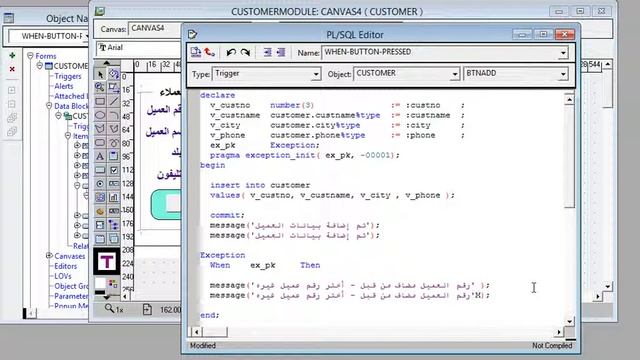Select Alerts in navigator tree
This screenshot has width=640, height=360.
(64, 86)
